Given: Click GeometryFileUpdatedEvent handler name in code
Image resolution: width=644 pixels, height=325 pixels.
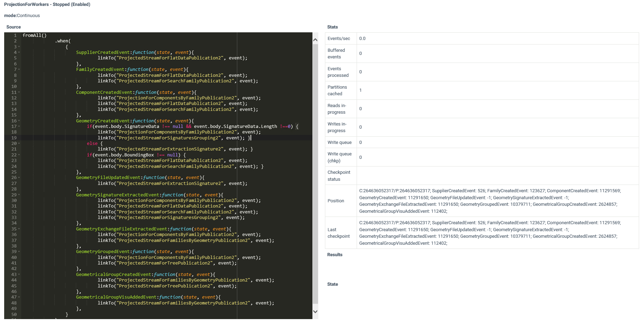Looking at the screenshot, I should pyautogui.click(x=108, y=178).
